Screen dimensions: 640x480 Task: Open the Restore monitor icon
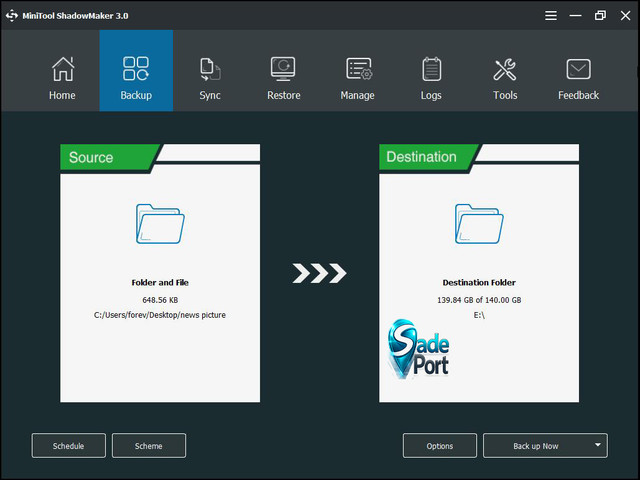(x=283, y=69)
